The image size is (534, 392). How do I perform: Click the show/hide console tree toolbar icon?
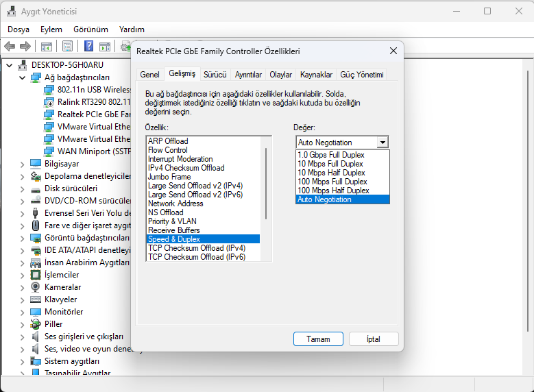[47, 47]
